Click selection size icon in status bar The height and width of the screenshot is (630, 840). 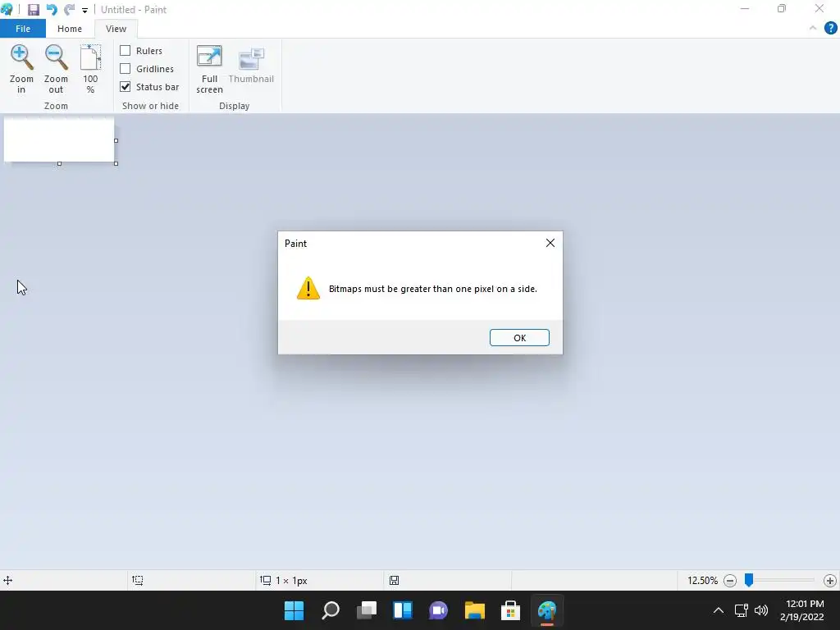coord(138,580)
